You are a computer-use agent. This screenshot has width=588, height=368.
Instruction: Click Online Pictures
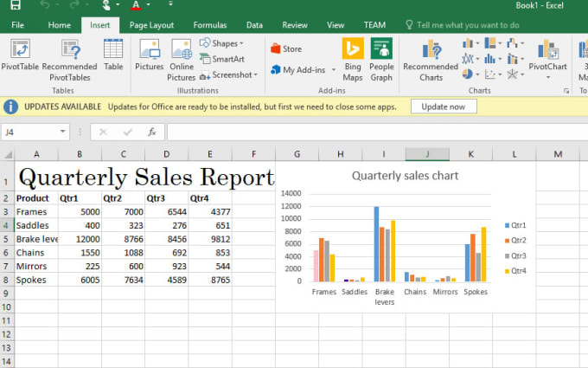pos(182,60)
